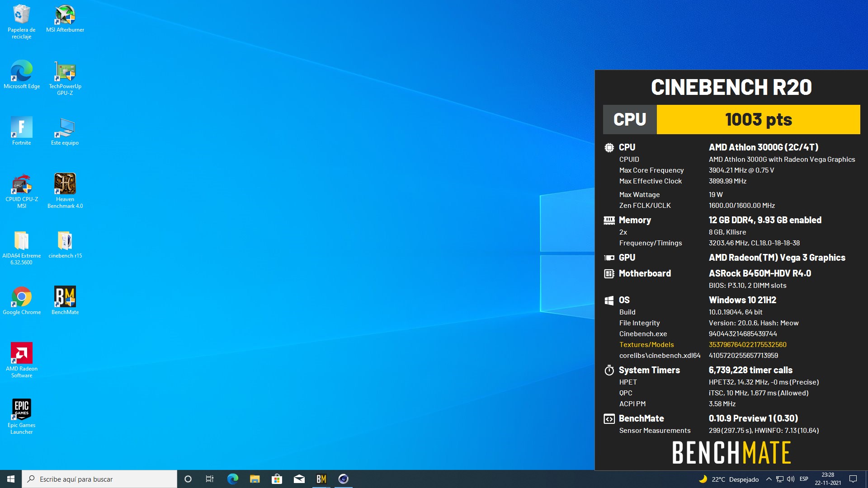Click the Frequency/Timings value 3203.46 MHz

click(x=754, y=243)
